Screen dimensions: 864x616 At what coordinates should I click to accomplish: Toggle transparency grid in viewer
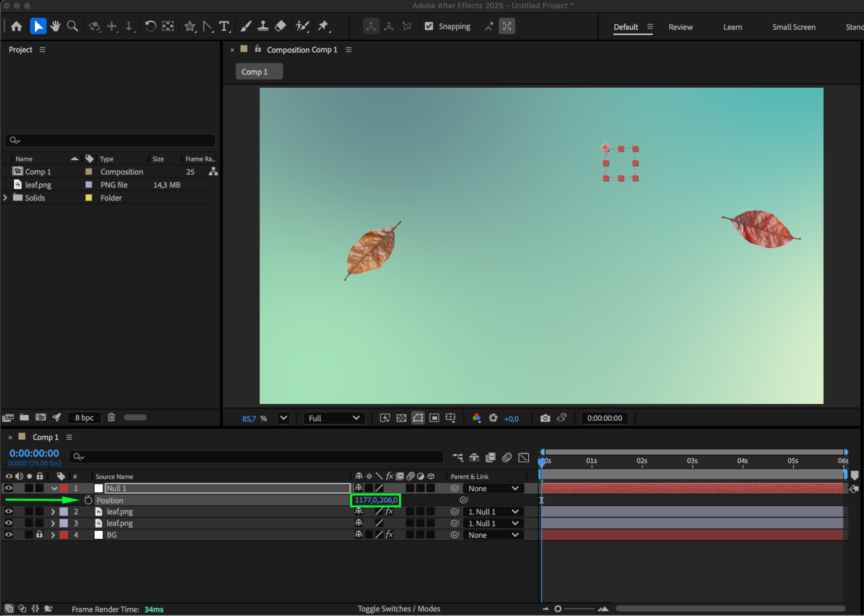point(401,418)
